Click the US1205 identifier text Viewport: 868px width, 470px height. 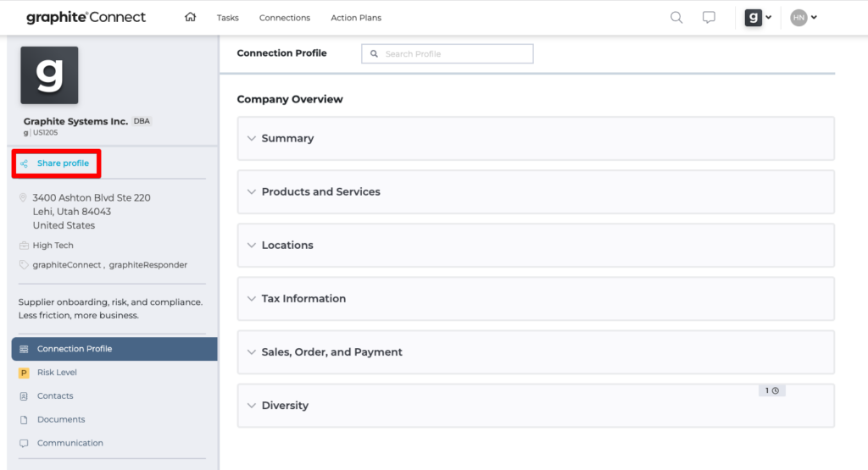pyautogui.click(x=46, y=133)
